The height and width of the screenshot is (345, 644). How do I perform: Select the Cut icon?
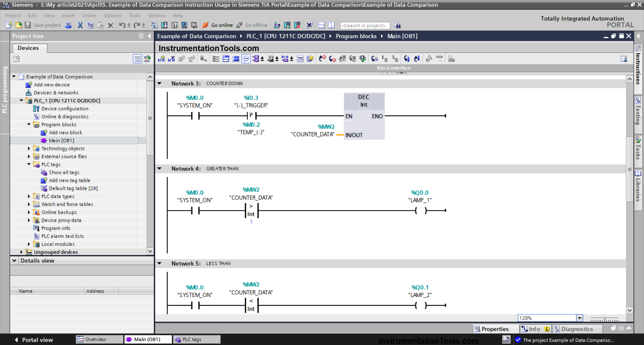tap(80, 25)
